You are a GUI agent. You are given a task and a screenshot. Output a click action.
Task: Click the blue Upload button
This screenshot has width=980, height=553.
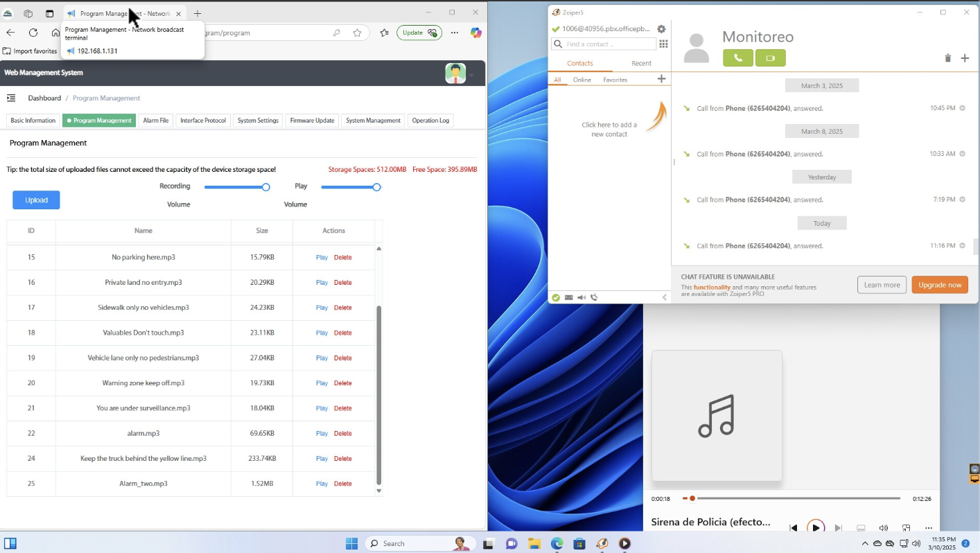click(x=36, y=200)
